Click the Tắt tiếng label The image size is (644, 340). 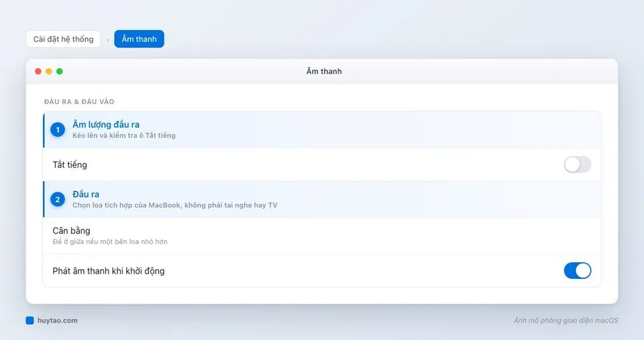pos(70,165)
